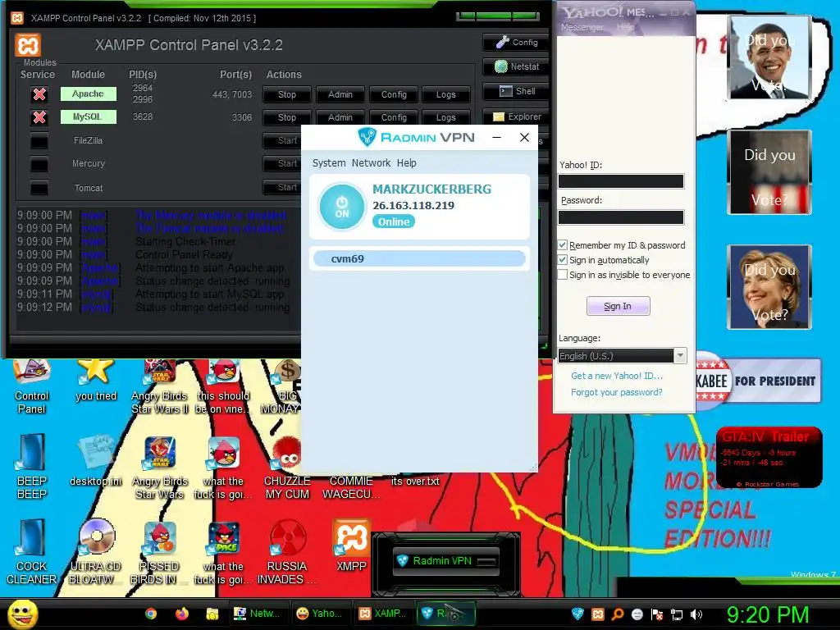Uncheck 'Remember my ID & password'
The width and height of the screenshot is (840, 630).
[x=563, y=245]
